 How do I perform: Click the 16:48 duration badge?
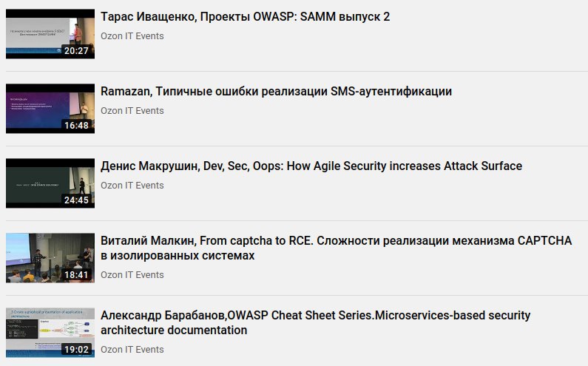tap(76, 126)
